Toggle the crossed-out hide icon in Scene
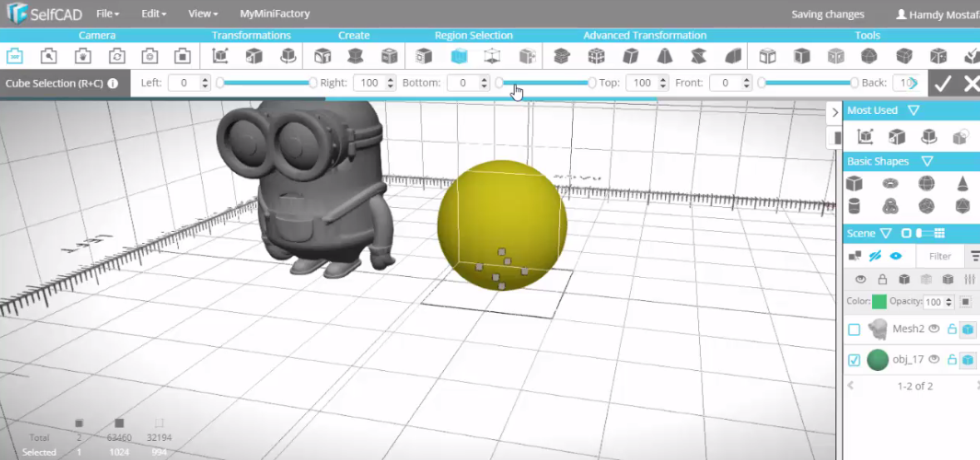Image resolution: width=980 pixels, height=460 pixels. [875, 256]
